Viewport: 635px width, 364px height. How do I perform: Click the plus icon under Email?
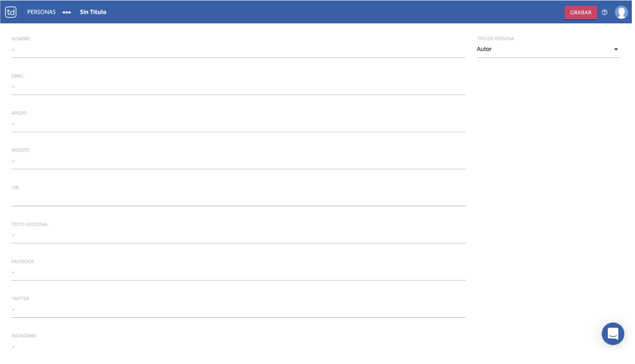click(13, 87)
